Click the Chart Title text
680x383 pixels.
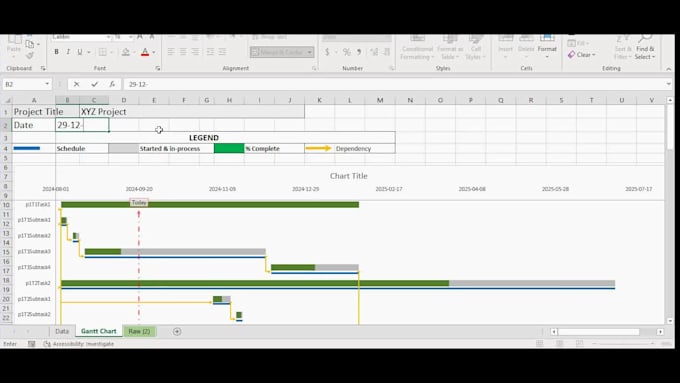(349, 176)
